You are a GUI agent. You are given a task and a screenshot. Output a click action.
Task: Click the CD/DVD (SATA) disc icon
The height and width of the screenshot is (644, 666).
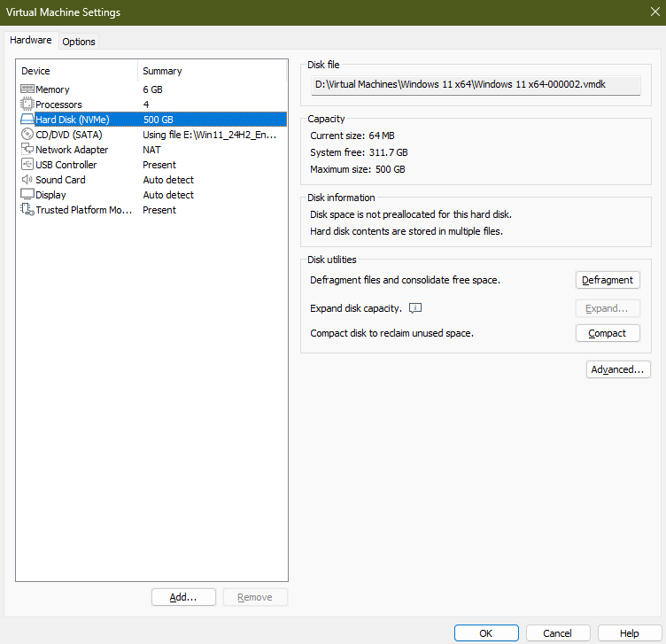(x=27, y=135)
